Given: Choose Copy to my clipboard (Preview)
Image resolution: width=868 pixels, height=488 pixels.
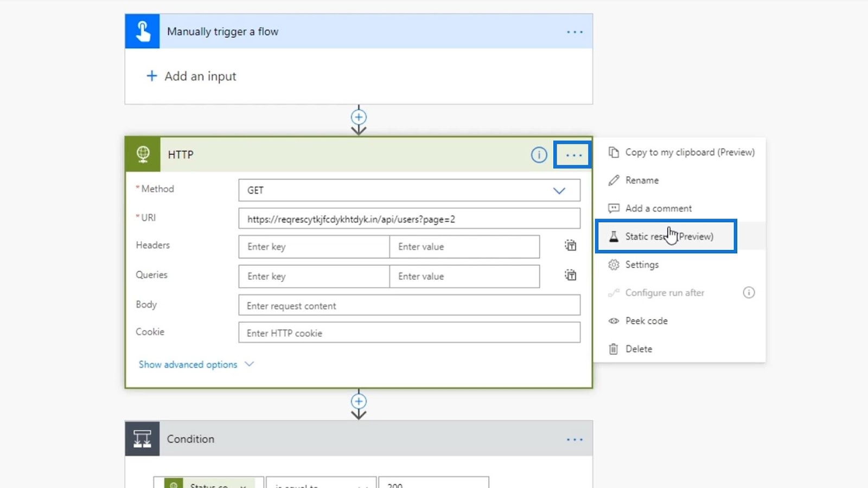Looking at the screenshot, I should [x=680, y=152].
